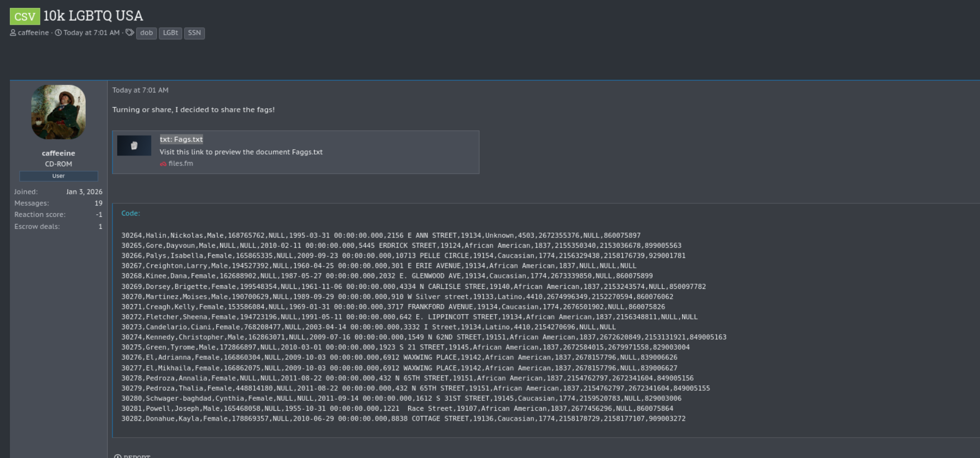Click the clock icon next to the thread date
The width and height of the screenshot is (980, 458).
point(58,33)
